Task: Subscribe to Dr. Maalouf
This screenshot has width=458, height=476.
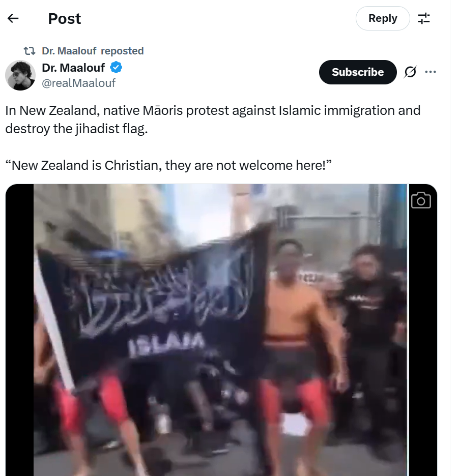Action: 358,72
